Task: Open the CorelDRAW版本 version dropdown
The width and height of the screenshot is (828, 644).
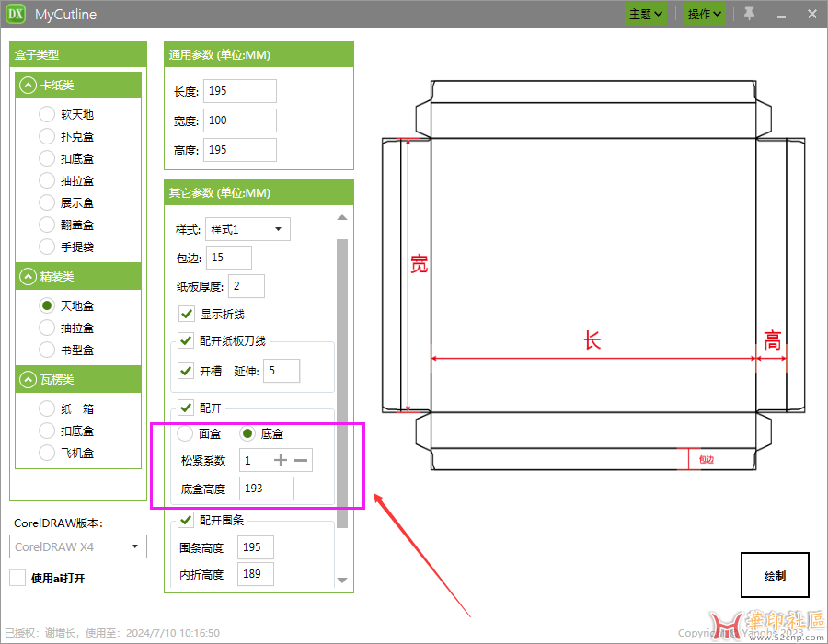Action: pos(79,546)
